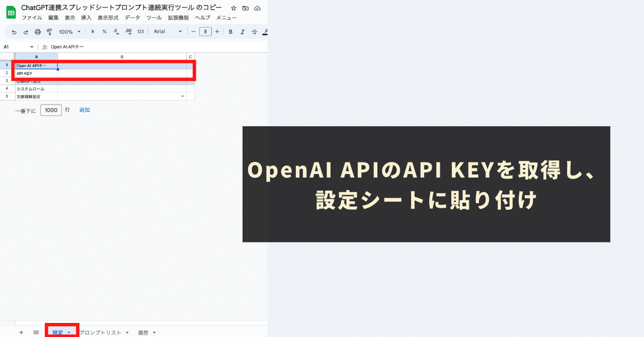Select the API KEY cell

pos(36,74)
